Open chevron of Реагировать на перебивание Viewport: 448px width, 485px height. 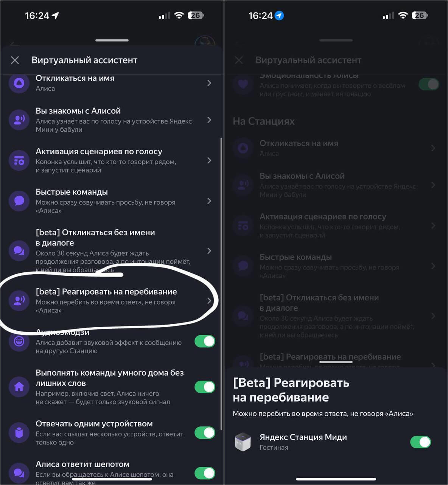coord(209,301)
